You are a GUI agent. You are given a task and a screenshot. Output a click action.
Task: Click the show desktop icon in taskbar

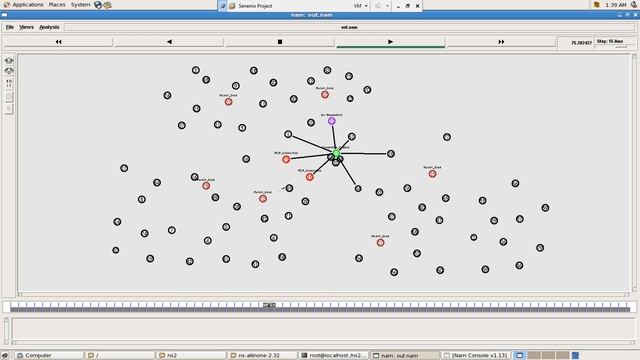5,356
